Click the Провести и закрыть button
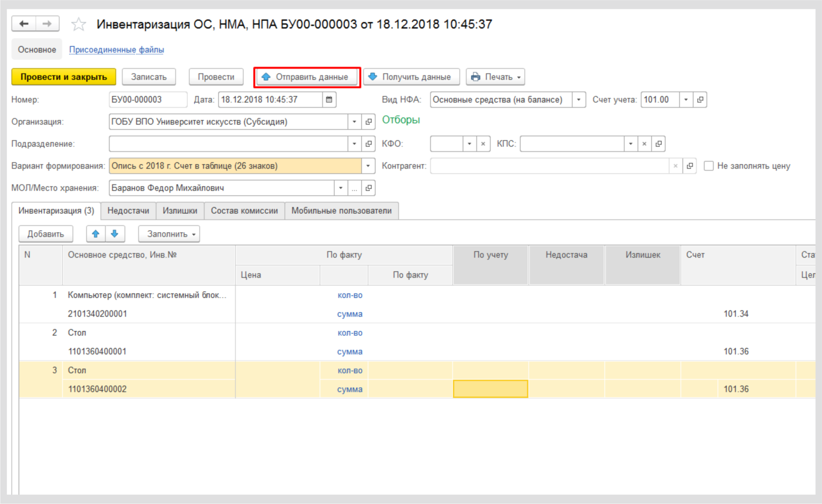Image resolution: width=822 pixels, height=504 pixels. pos(64,77)
